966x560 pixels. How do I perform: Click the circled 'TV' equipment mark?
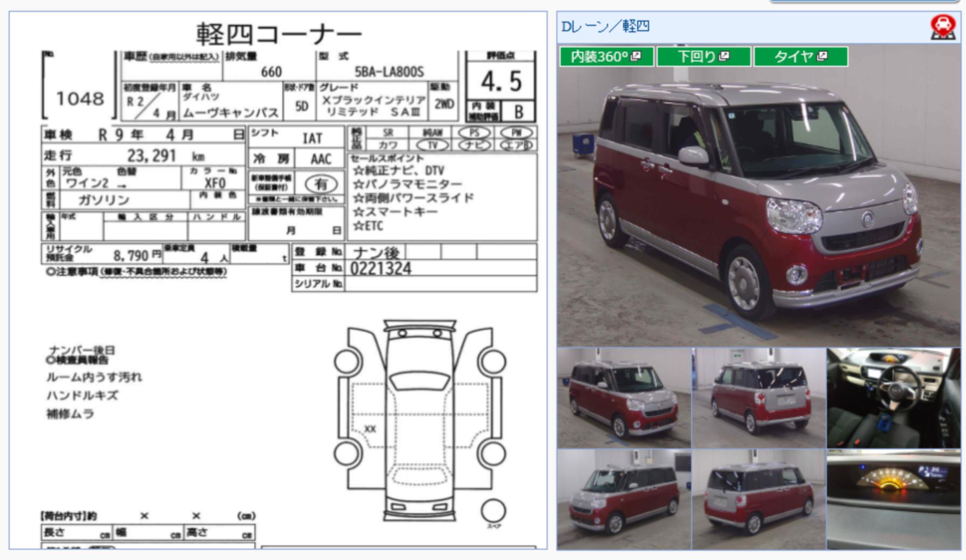(432, 145)
